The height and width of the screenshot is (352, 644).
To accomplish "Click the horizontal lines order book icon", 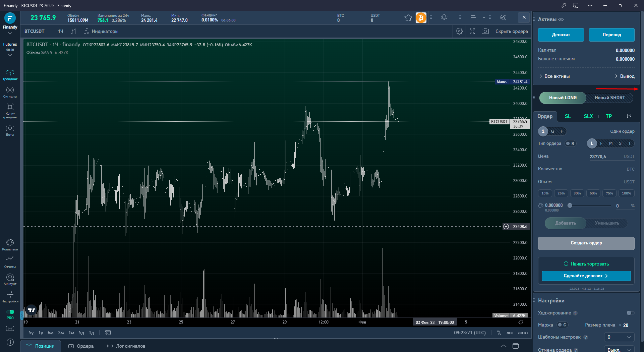I will (473, 17).
